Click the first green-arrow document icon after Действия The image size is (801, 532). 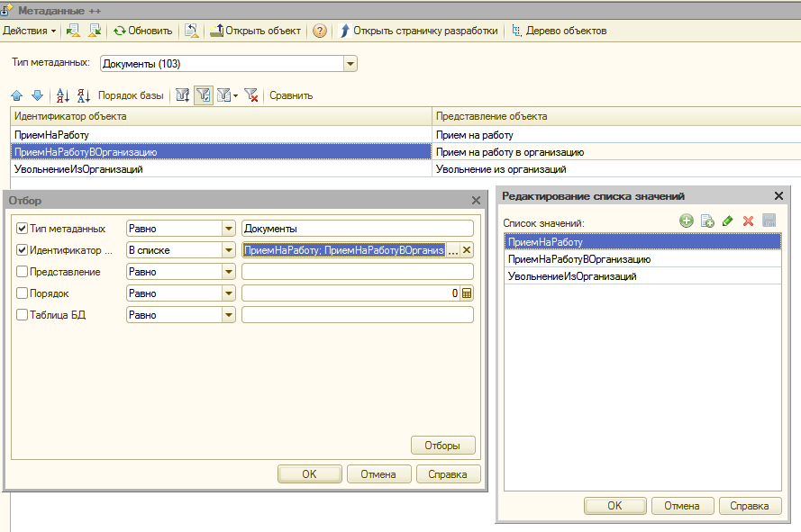[73, 31]
